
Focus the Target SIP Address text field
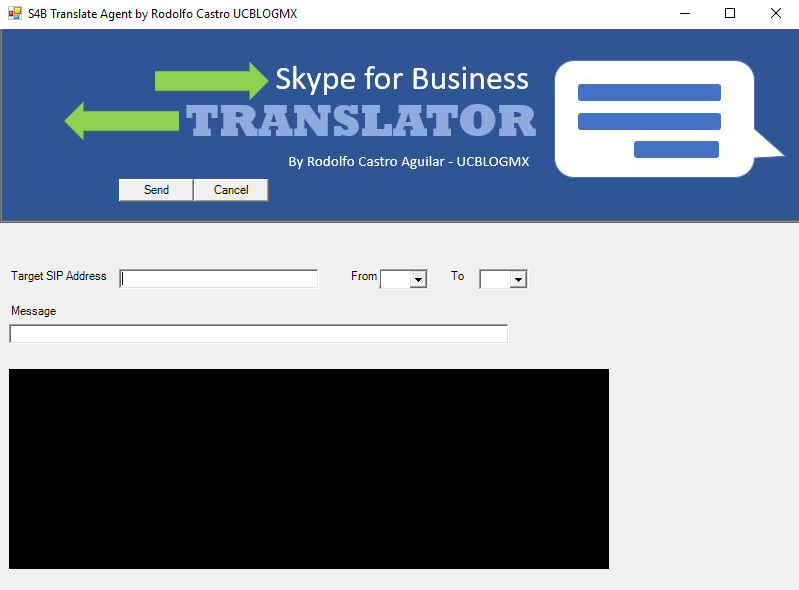pos(218,279)
